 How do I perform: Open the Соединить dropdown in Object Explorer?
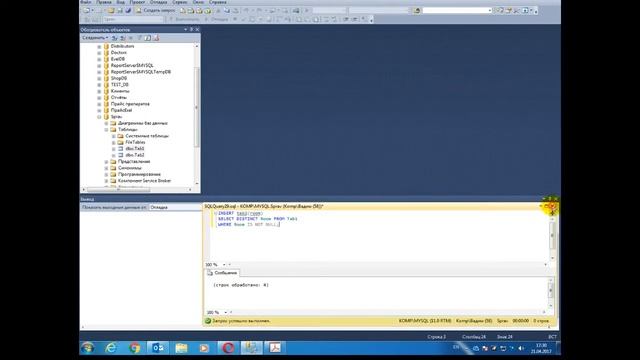pos(95,38)
